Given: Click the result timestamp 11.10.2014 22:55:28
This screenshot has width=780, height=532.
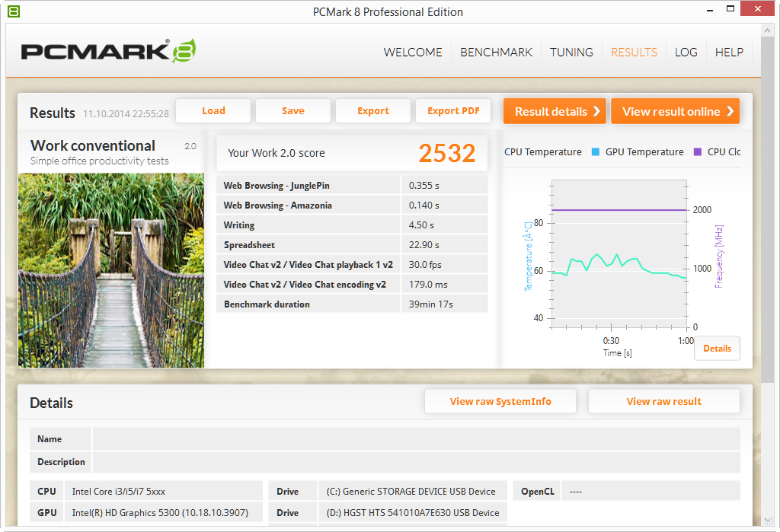Looking at the screenshot, I should (126, 114).
